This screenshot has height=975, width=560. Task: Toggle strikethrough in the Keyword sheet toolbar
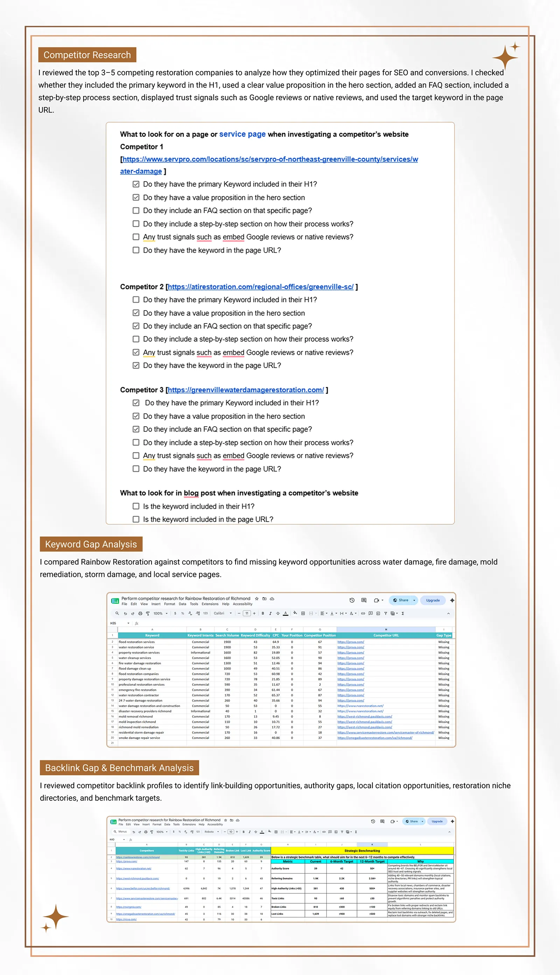tap(278, 613)
